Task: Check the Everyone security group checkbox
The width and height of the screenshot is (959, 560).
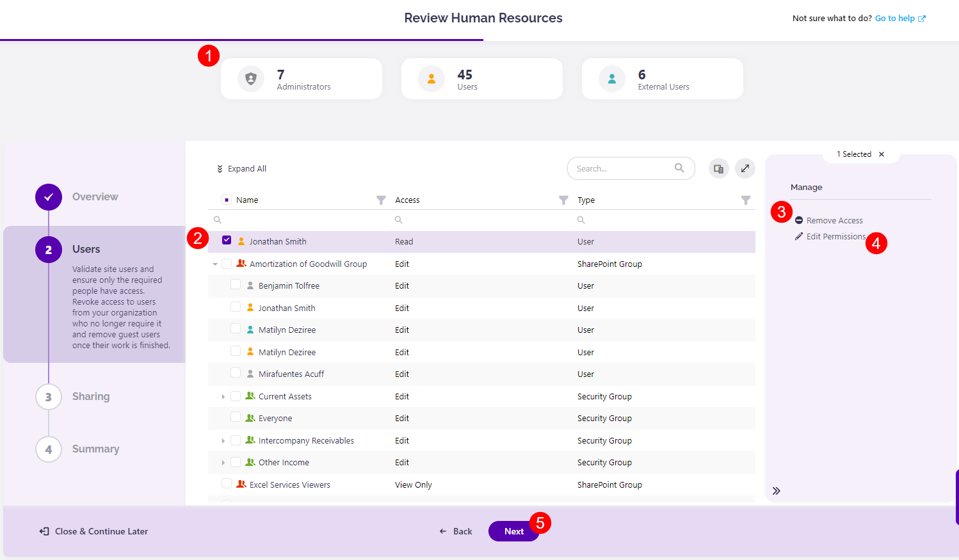Action: (235, 416)
